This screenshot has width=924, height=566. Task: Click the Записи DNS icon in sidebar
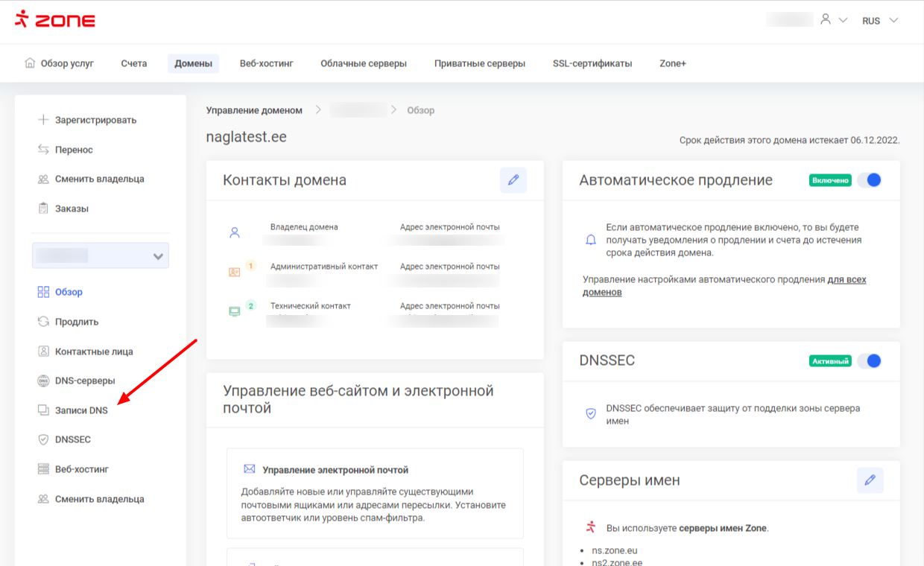[x=43, y=410]
